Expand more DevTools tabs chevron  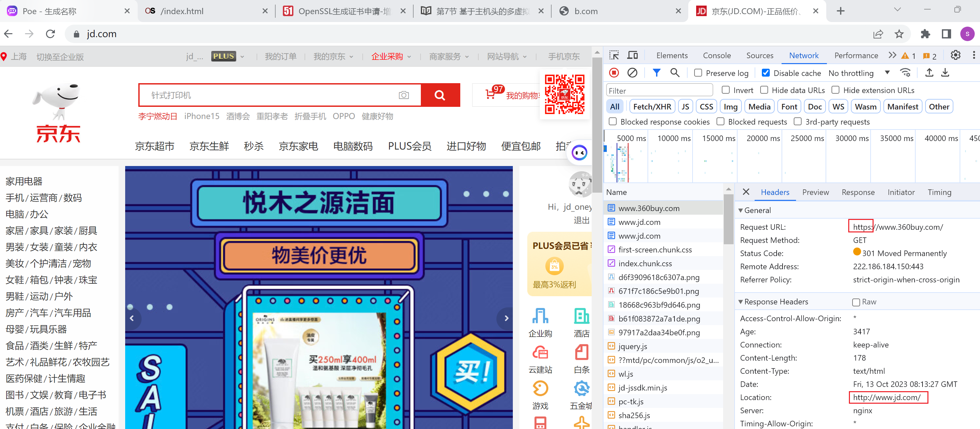point(892,55)
